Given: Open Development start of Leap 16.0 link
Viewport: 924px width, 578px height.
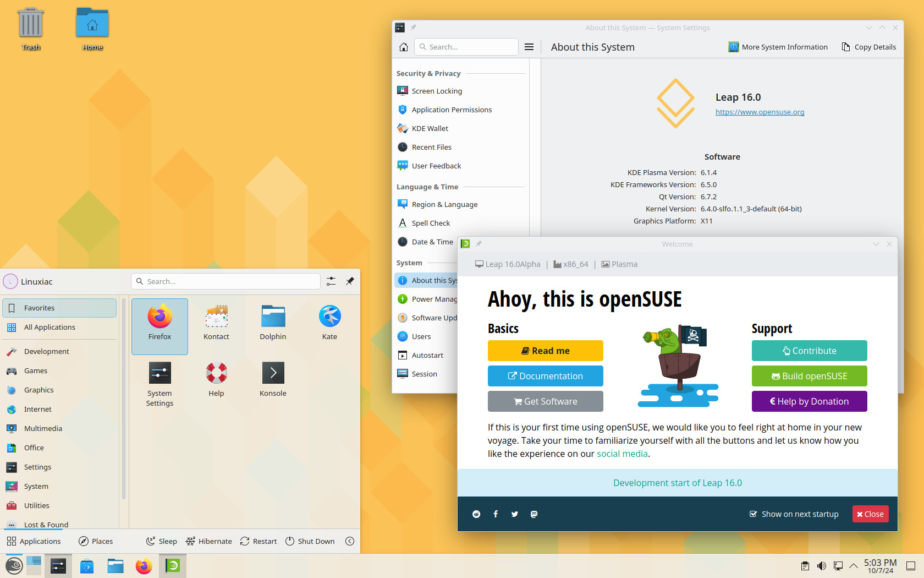Looking at the screenshot, I should point(677,483).
